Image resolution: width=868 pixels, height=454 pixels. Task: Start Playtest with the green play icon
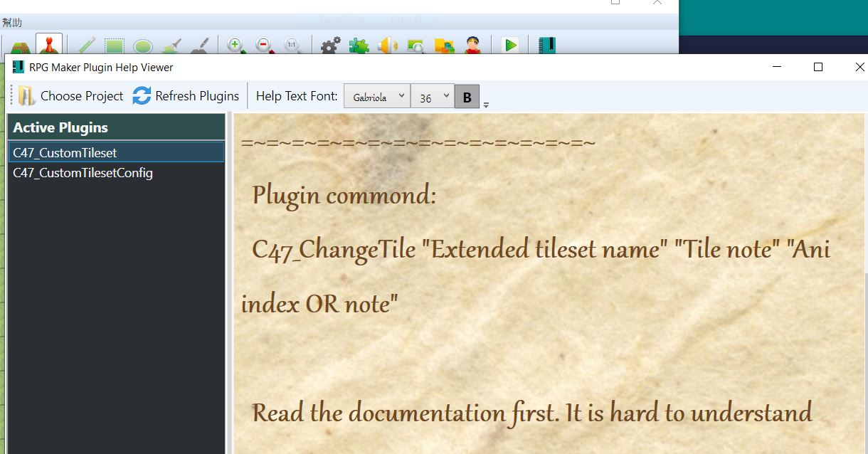click(510, 46)
